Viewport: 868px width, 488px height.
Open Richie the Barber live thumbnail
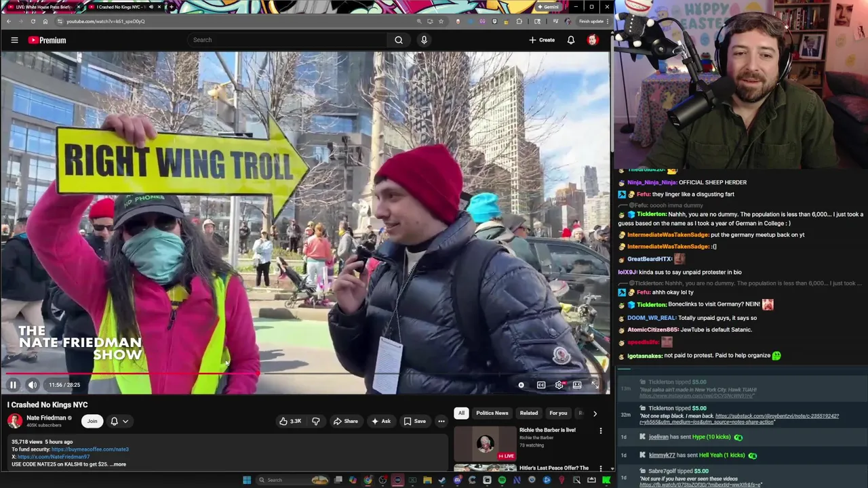click(485, 443)
